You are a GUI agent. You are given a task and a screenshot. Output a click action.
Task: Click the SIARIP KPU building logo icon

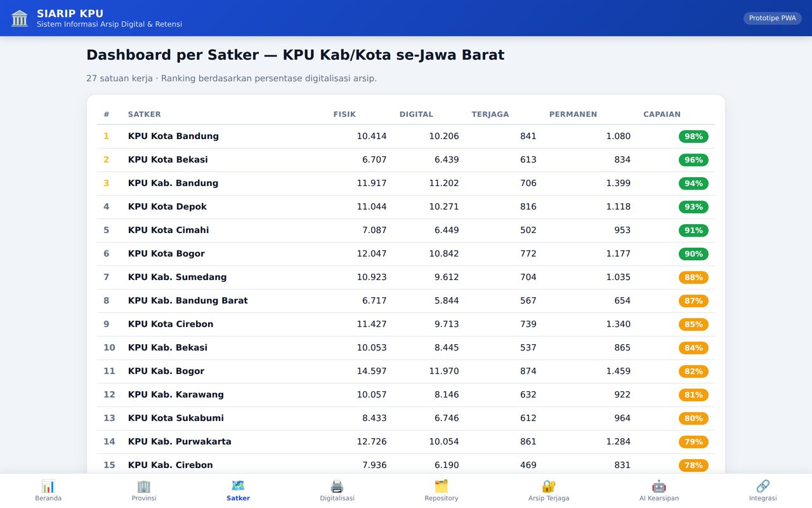tap(20, 18)
